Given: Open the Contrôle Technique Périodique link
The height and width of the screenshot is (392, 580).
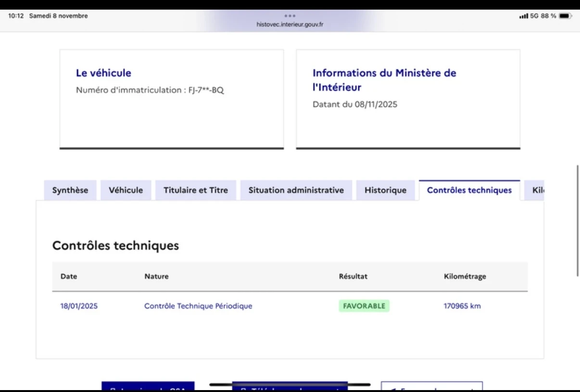Looking at the screenshot, I should point(198,306).
